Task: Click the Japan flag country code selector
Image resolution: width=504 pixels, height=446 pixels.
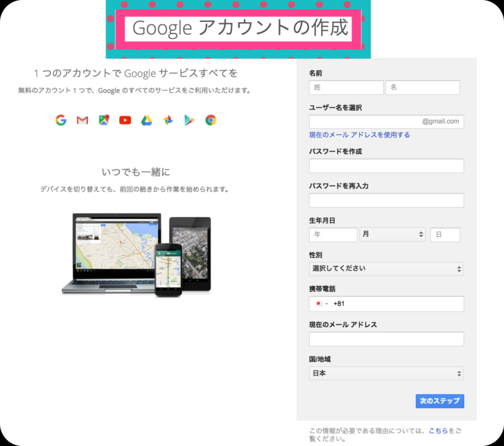Action: (x=321, y=304)
